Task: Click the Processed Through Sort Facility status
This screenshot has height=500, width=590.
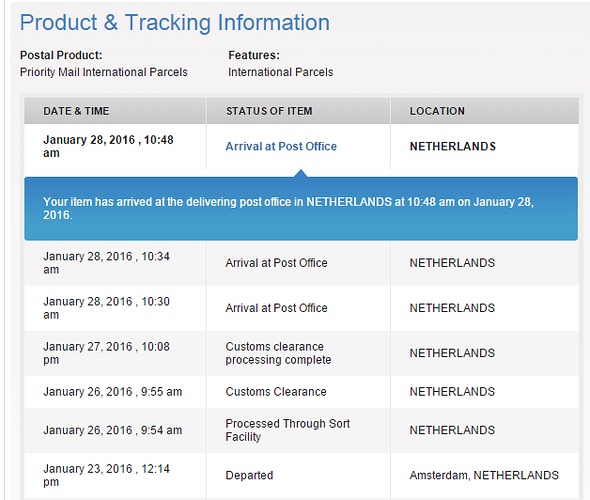Action: pyautogui.click(x=287, y=430)
